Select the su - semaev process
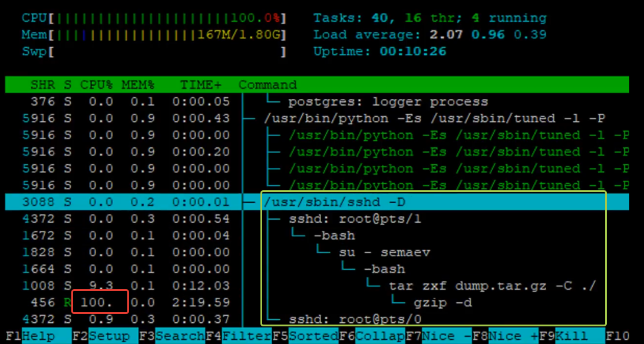Image resolution: width=644 pixels, height=344 pixels. tap(316, 253)
